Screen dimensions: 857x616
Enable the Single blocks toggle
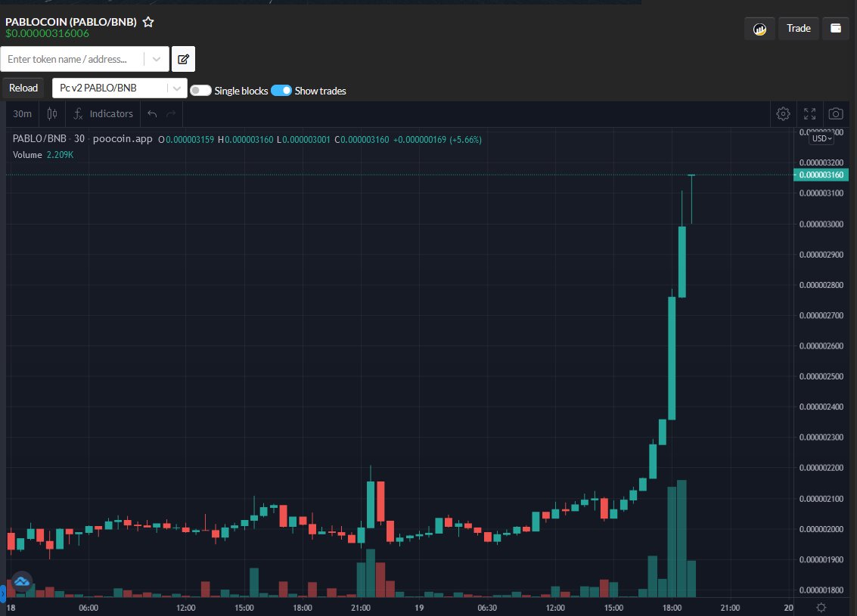click(200, 90)
